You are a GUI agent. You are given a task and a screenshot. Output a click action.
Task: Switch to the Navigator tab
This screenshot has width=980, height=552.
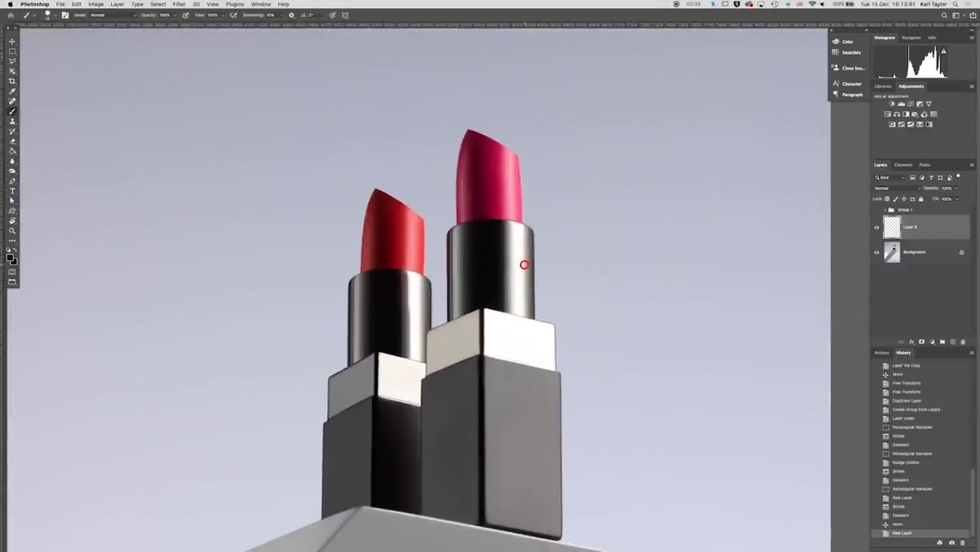[x=911, y=38]
